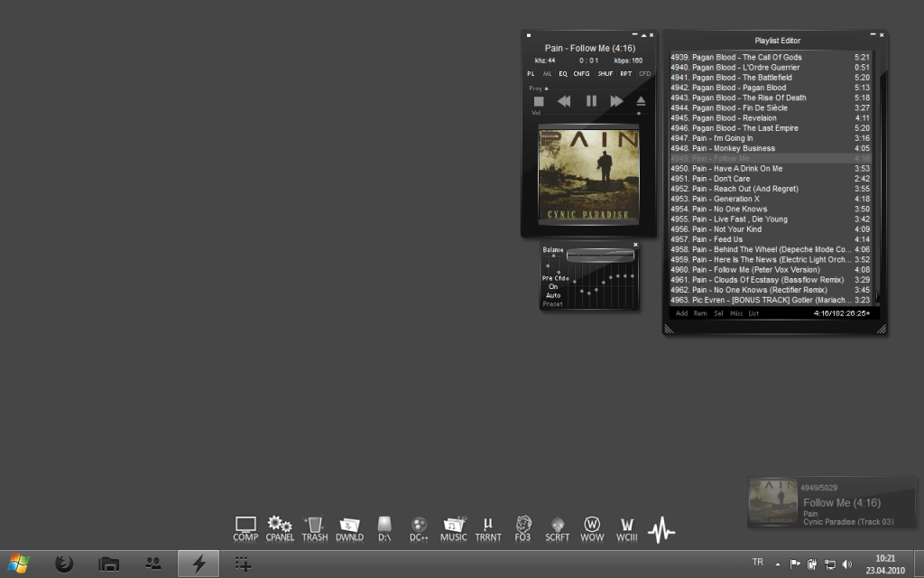The height and width of the screenshot is (578, 924).
Task: Pause the current song
Action: coord(591,101)
